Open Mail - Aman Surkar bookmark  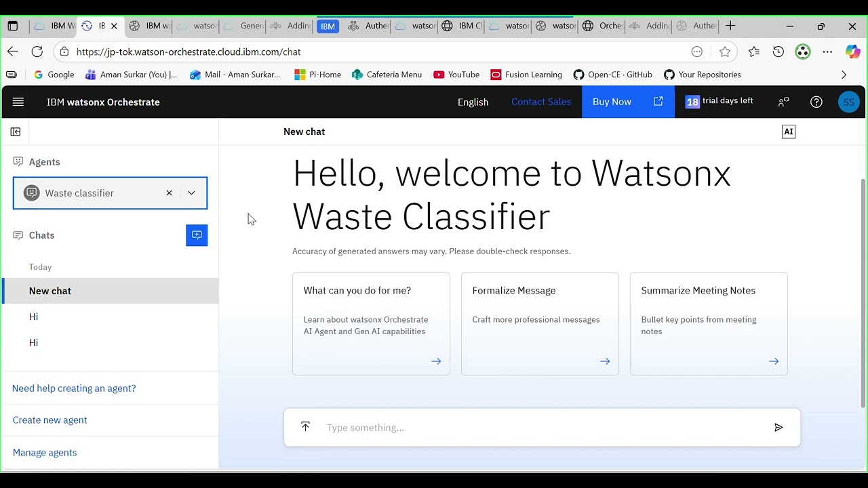[x=235, y=75]
